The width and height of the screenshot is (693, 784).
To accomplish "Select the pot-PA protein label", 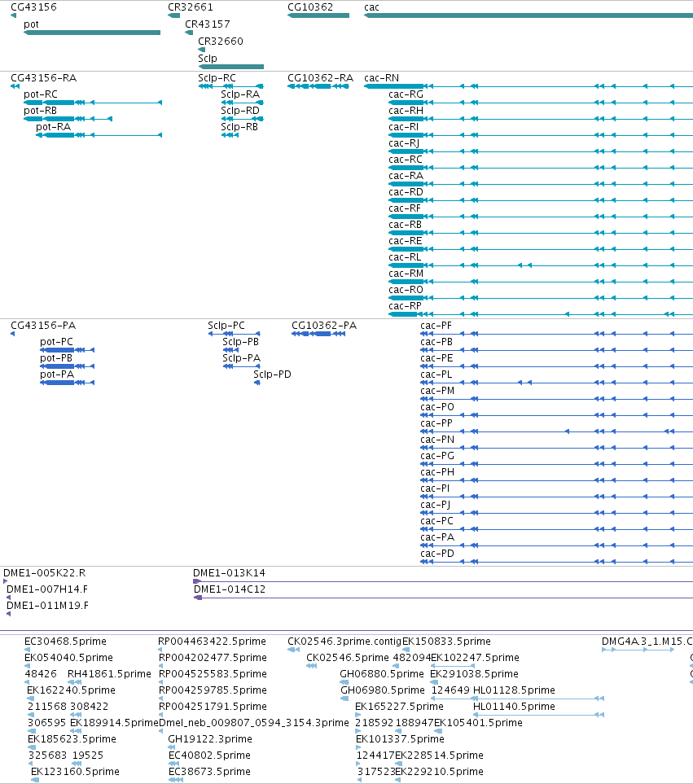I will pyautogui.click(x=57, y=374).
